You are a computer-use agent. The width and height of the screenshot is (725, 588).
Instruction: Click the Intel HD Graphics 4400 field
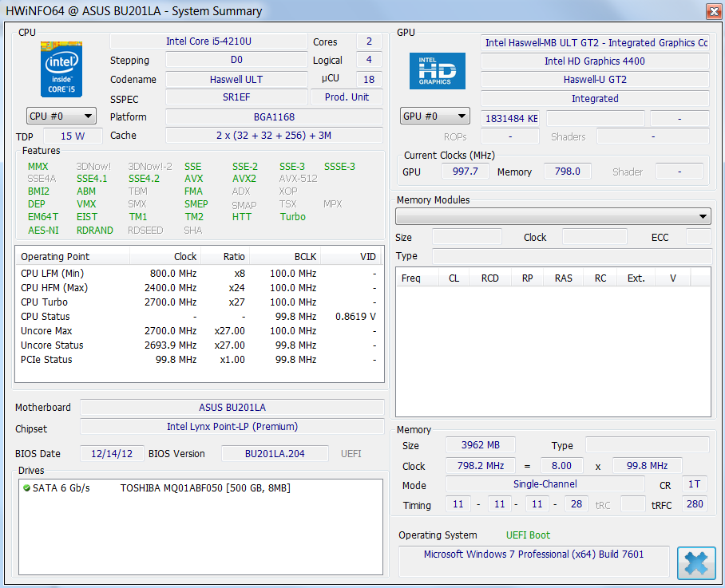(x=595, y=61)
